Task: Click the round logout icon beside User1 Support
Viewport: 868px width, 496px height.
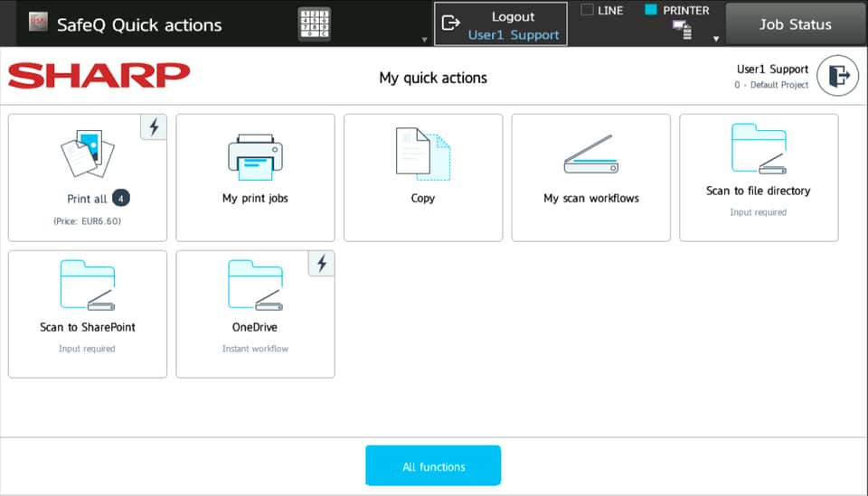Action: 837,77
